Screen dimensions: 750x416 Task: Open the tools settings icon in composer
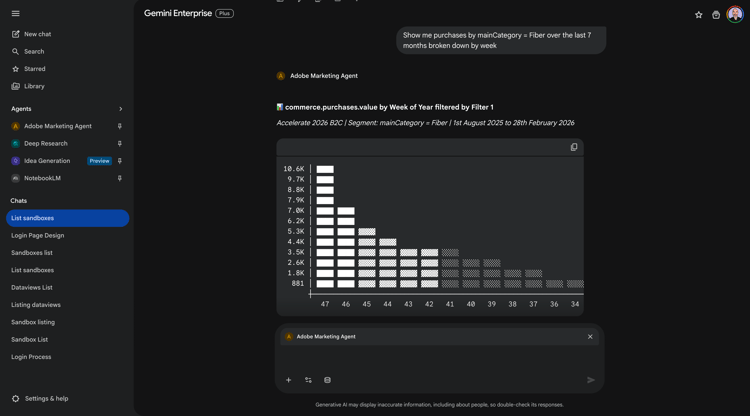(x=308, y=380)
